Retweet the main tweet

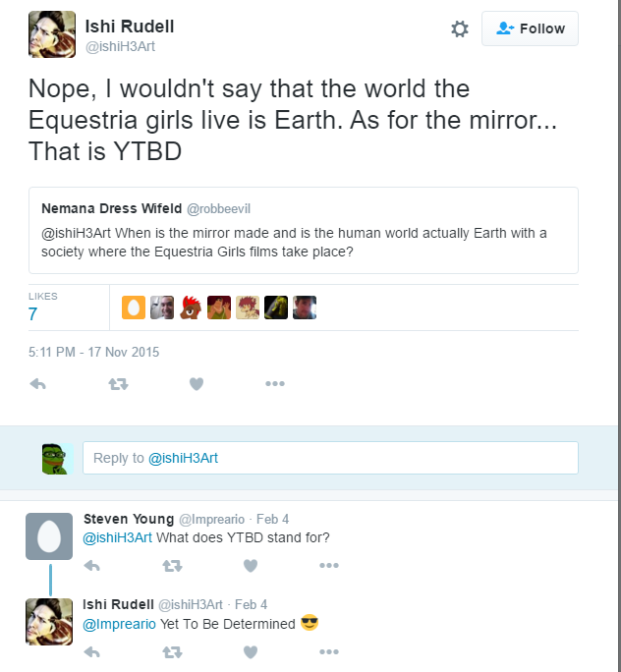point(118,384)
